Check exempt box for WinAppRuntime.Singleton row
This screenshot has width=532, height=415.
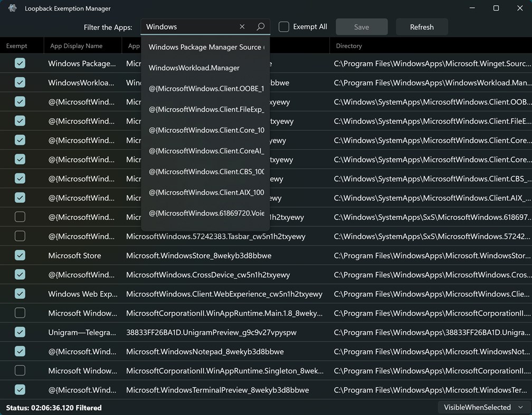20,370
